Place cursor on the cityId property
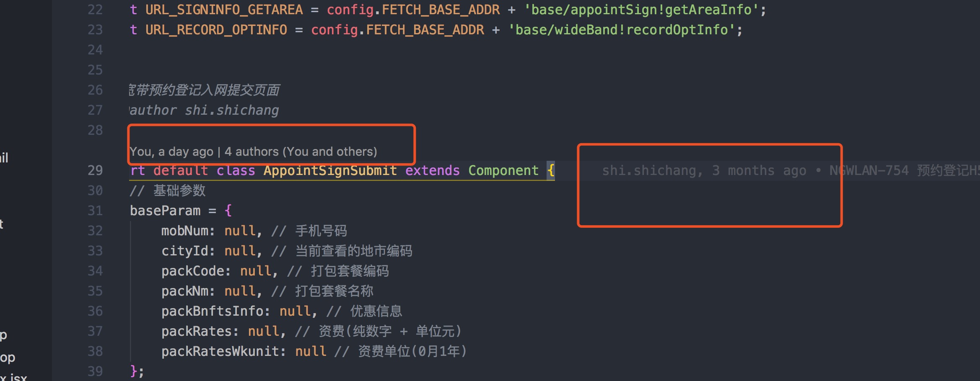This screenshot has height=381, width=980. tap(185, 251)
